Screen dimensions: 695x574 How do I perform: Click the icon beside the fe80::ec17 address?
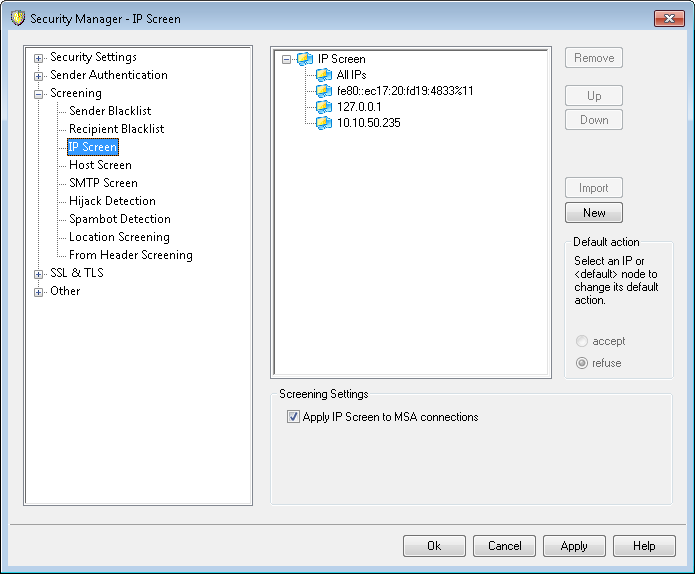324,91
